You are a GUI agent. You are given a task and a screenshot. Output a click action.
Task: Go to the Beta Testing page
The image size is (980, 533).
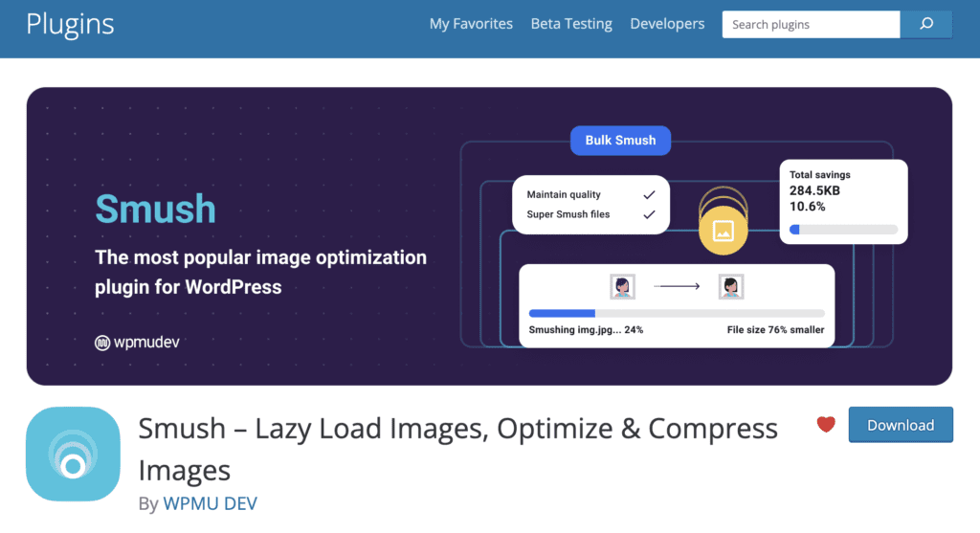pos(571,24)
